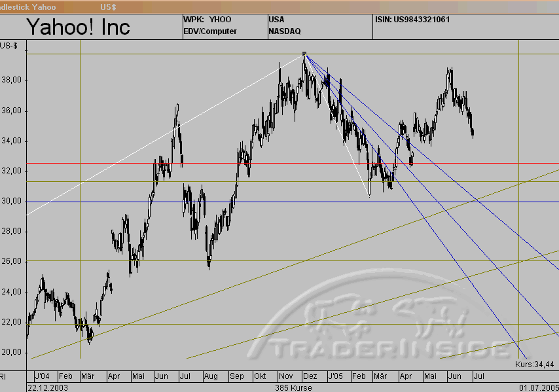Image resolution: width=559 pixels, height=392 pixels.
Task: Click the 36,00 price axis label
Action: point(11,111)
